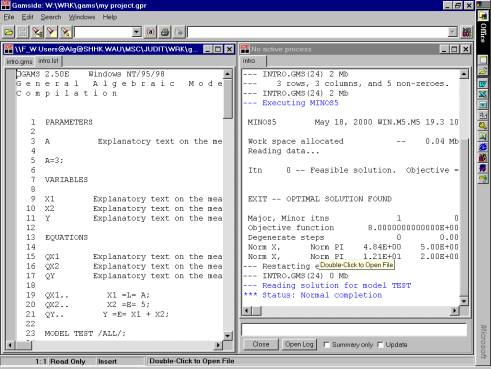Open the Edit menu
Viewport: 491px width, 369px height.
27,17
